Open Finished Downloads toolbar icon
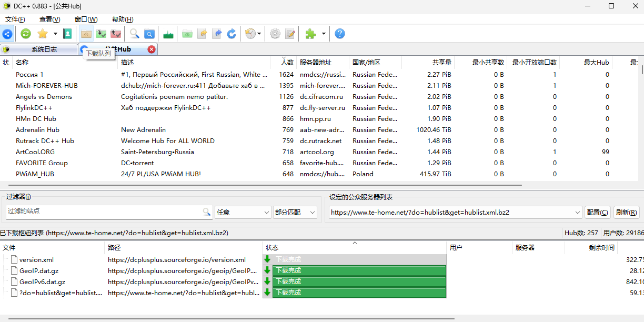Image resolution: width=644 pixels, height=322 pixels. point(101,34)
